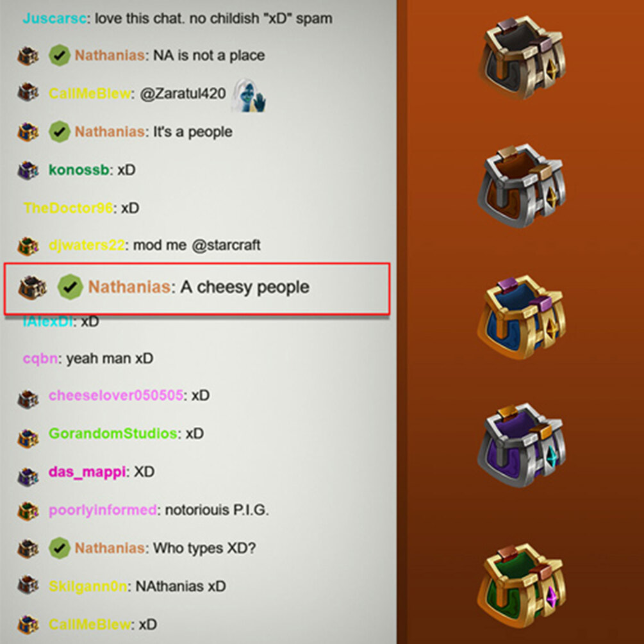
Task: Click Skilgann0n's username
Action: 88,586
